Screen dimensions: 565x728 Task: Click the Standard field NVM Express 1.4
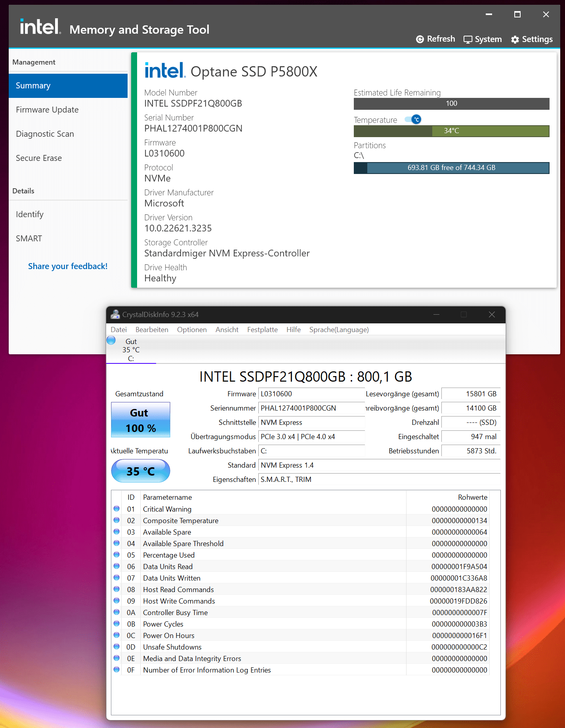[379, 465]
